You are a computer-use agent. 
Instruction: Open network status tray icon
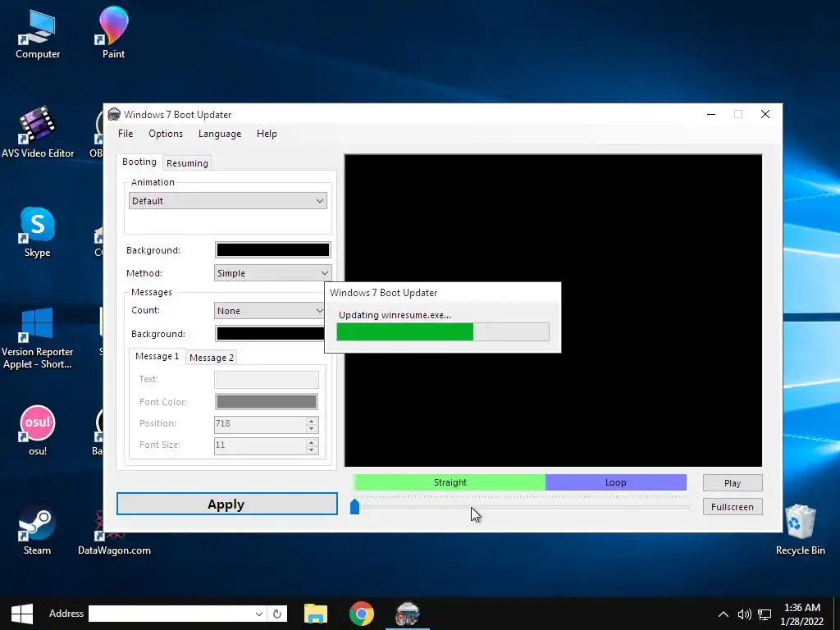pyautogui.click(x=765, y=614)
